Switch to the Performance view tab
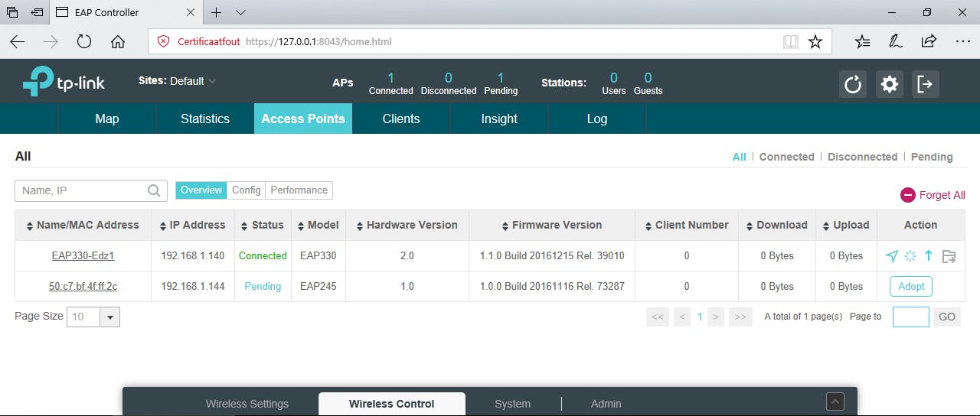Viewport: 980px width, 416px height. 299,190
